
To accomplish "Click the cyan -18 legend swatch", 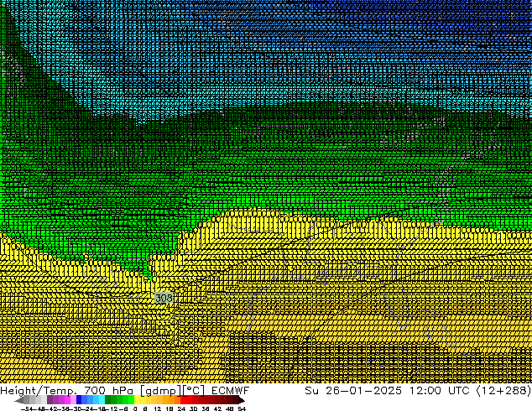I will [102, 400].
